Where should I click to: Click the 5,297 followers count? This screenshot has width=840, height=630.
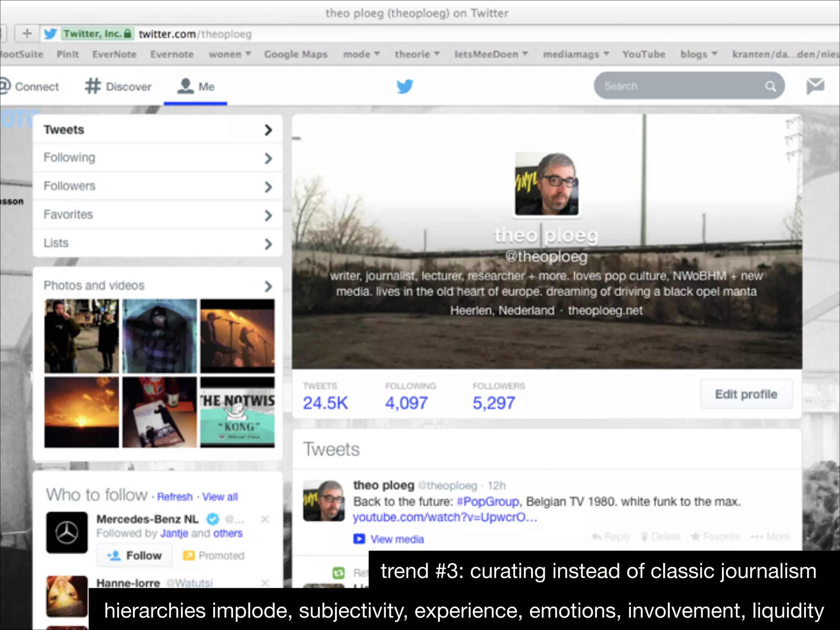tap(494, 403)
